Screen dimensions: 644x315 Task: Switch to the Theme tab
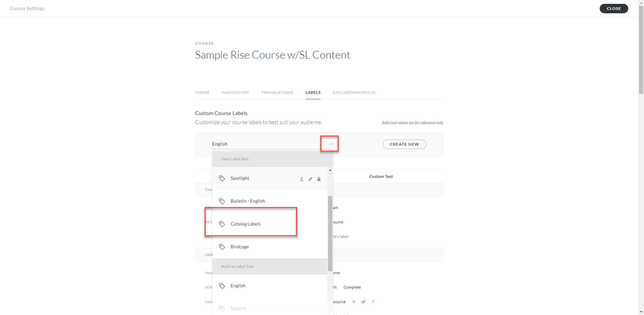pos(202,92)
